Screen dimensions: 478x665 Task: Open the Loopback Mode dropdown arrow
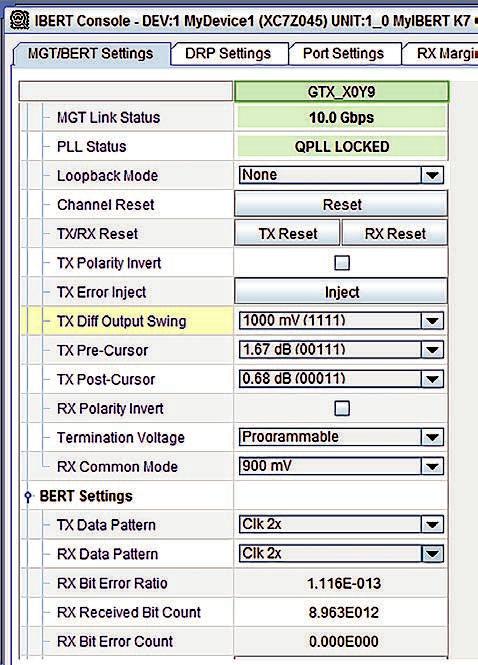(x=432, y=175)
